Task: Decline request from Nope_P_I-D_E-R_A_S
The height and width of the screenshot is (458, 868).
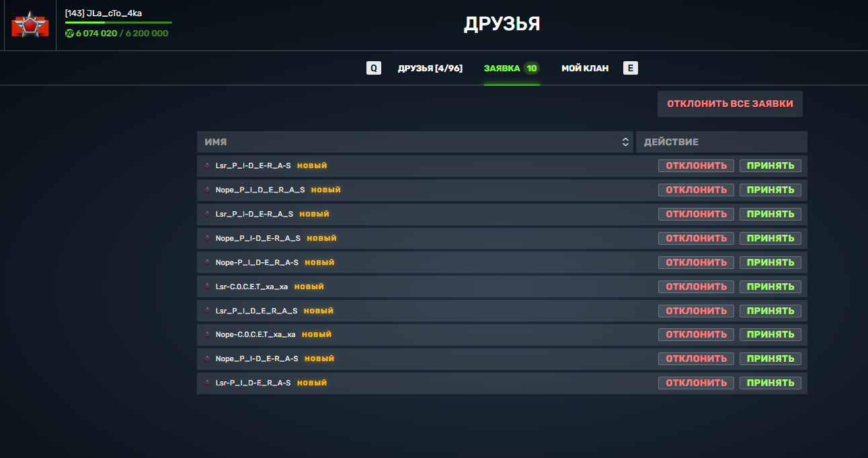Action: 696,238
